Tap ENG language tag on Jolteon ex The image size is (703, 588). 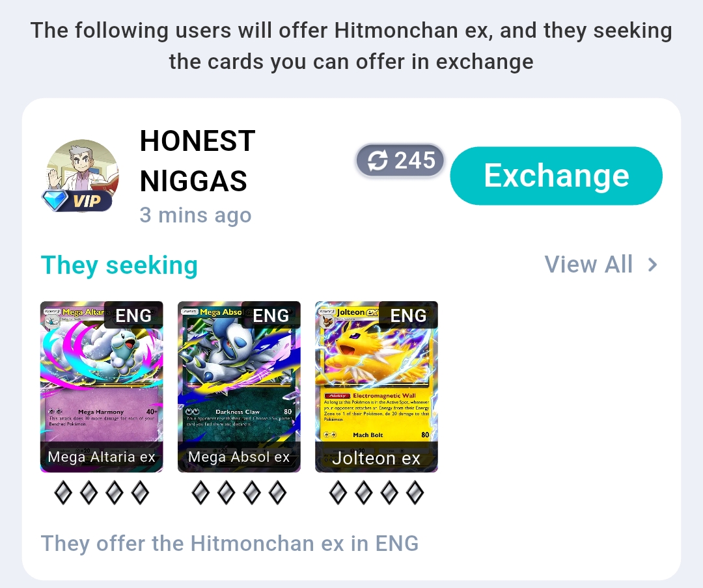click(408, 315)
